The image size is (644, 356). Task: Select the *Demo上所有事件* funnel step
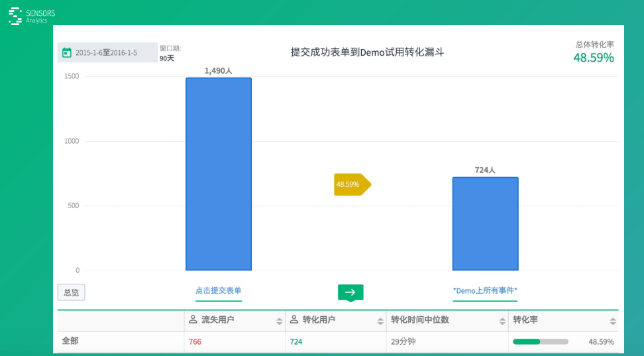[x=485, y=290]
